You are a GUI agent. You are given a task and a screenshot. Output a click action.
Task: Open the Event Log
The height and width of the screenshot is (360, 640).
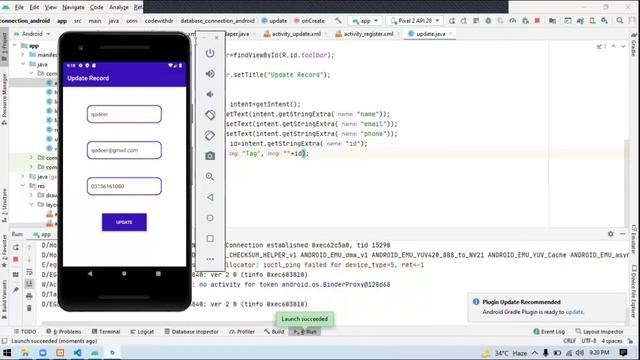coord(549,331)
